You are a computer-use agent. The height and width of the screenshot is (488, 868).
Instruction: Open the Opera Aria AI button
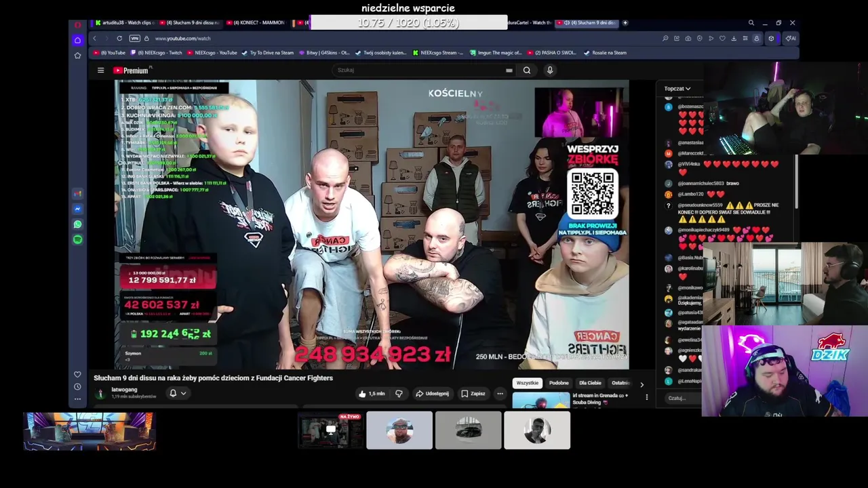click(791, 39)
